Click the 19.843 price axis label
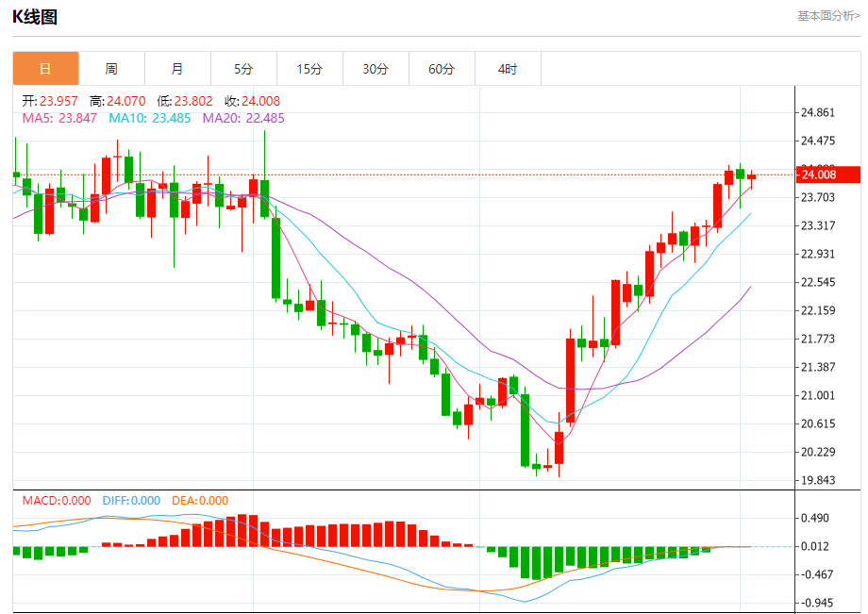This screenshot has width=868, height=614. pos(818,480)
